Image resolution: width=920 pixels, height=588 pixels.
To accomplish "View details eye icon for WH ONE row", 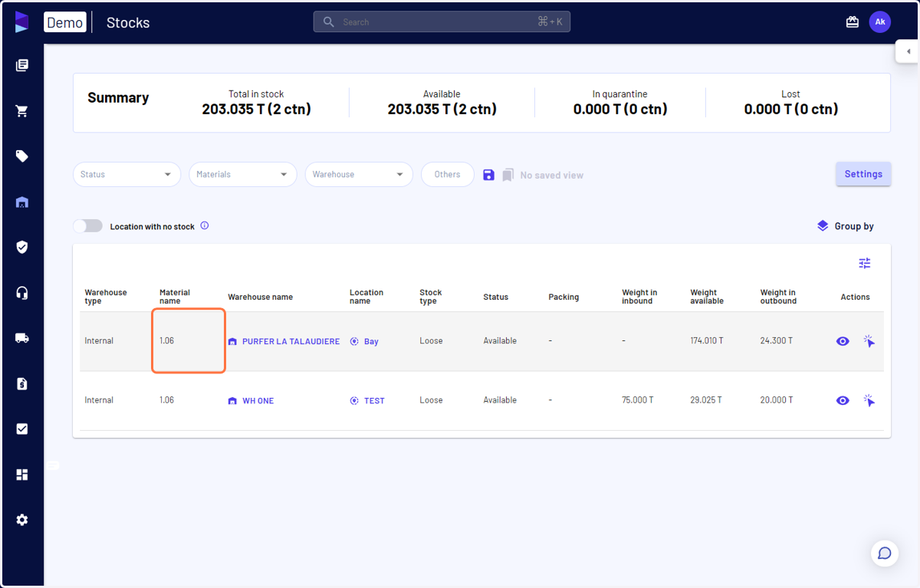I will [843, 400].
